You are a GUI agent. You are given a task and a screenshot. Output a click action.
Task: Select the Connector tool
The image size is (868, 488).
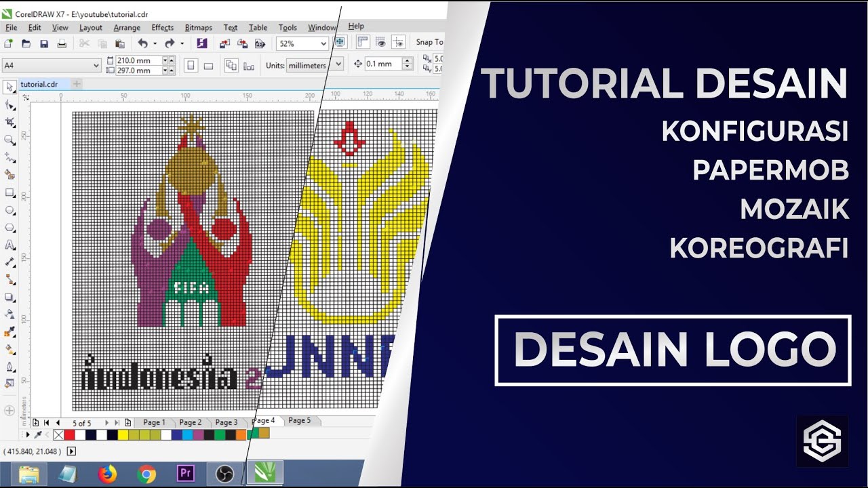tap(9, 280)
